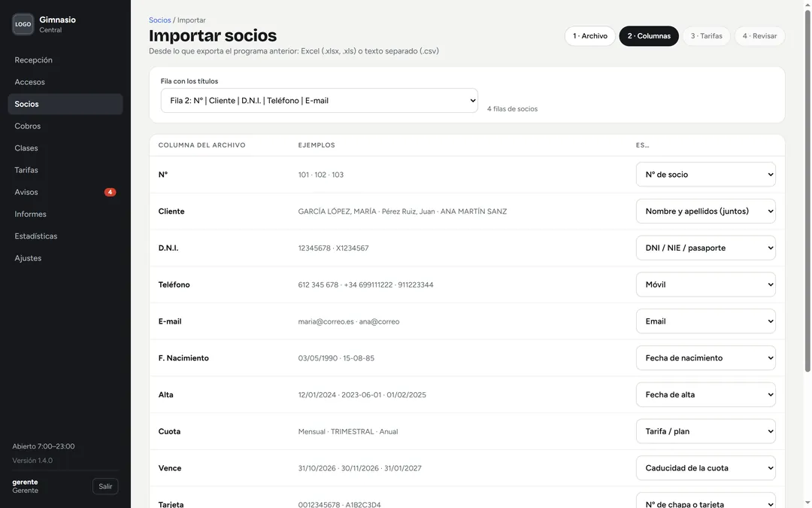Open the Recepción section

[65, 60]
